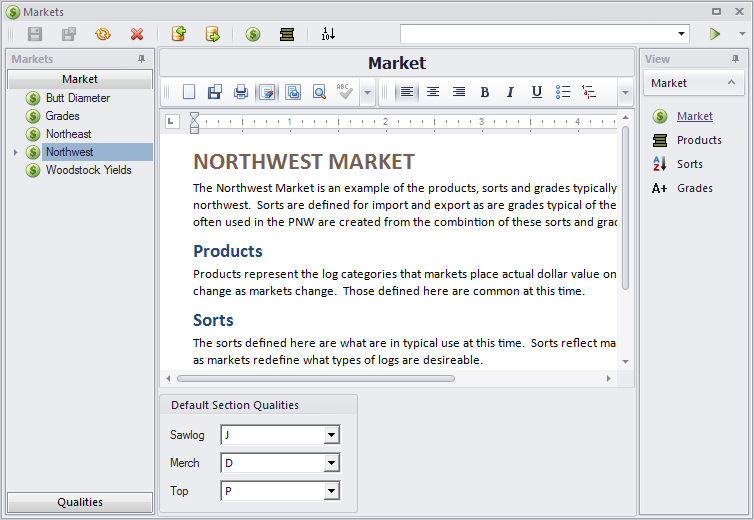Toggle numbered outline list formatting

tap(589, 91)
